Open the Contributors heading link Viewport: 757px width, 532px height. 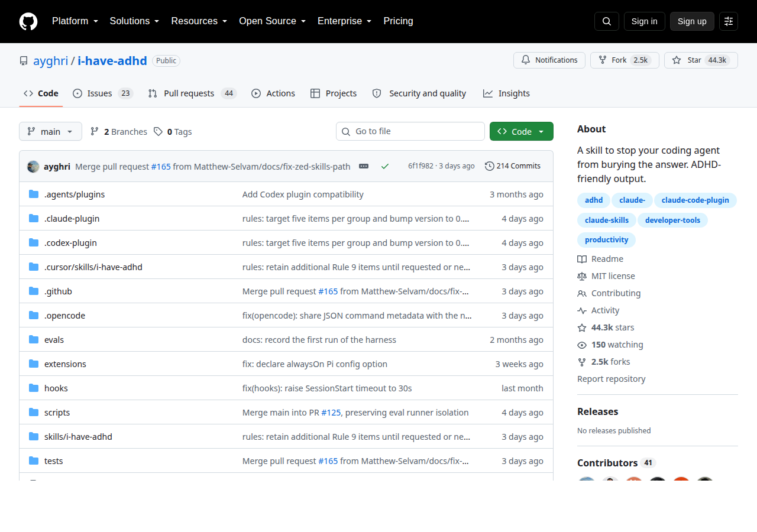coord(616,463)
